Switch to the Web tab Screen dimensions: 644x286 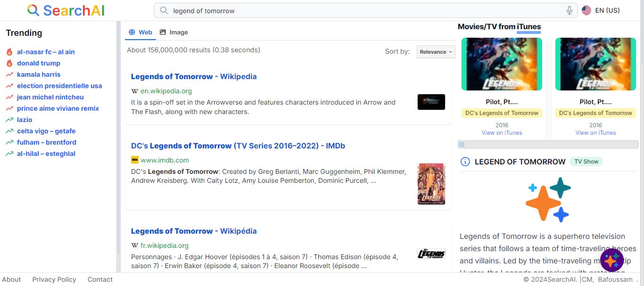[140, 32]
